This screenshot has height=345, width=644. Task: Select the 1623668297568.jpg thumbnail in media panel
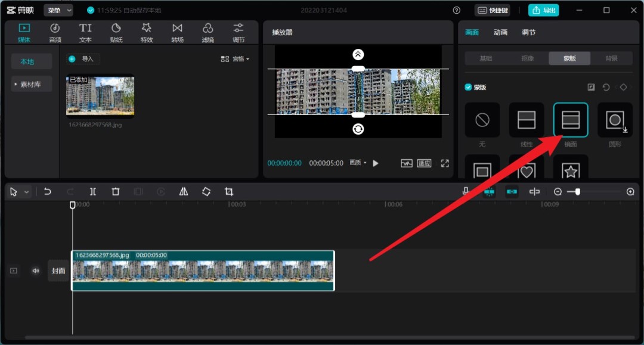99,96
